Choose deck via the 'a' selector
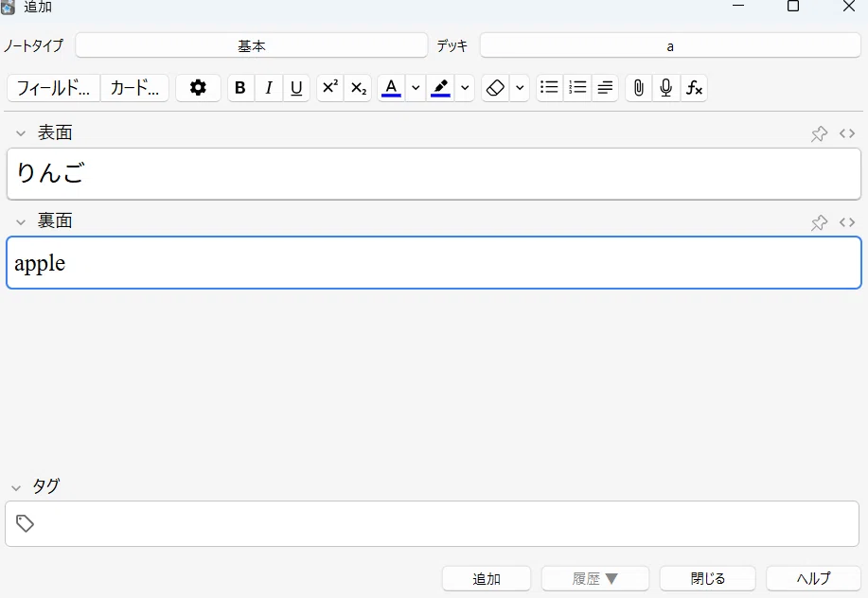868x598 pixels. [x=670, y=46]
